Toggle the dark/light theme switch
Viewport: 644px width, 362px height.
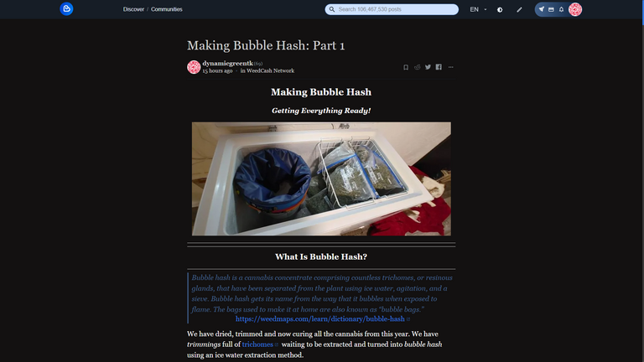point(500,9)
